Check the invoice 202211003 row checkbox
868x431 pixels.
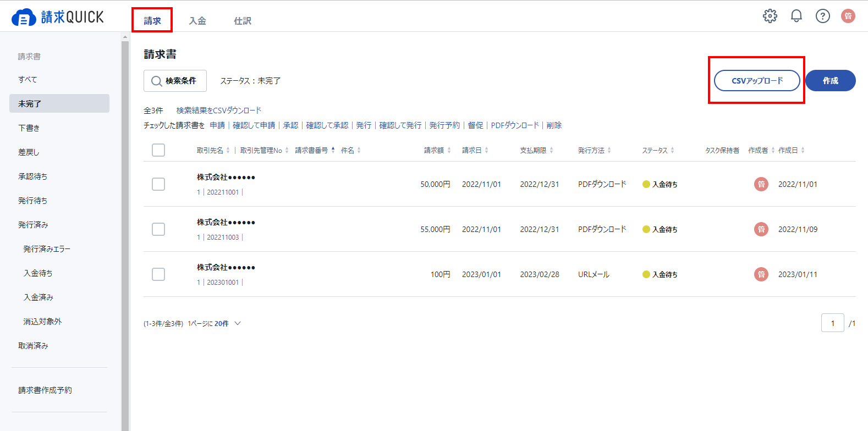(x=158, y=229)
